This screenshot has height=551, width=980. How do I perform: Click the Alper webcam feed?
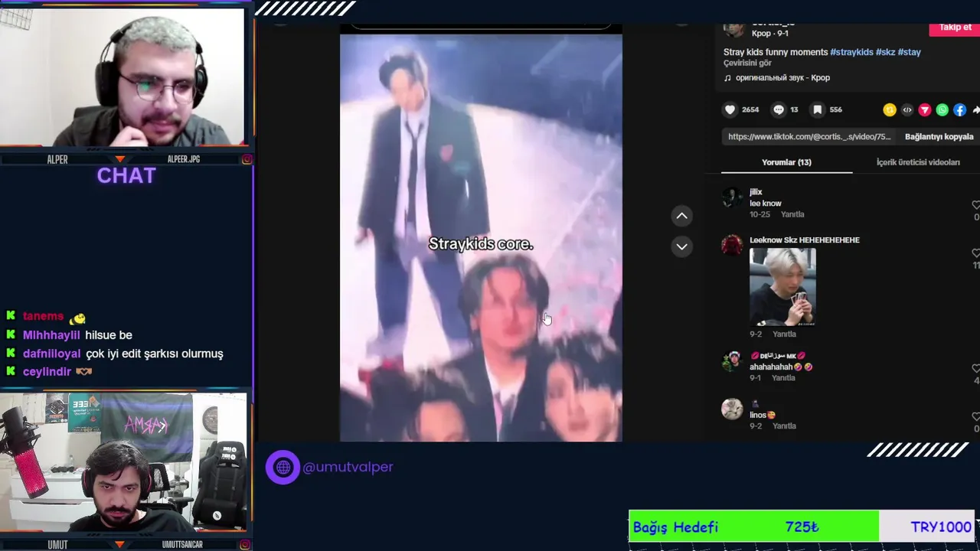[122, 77]
